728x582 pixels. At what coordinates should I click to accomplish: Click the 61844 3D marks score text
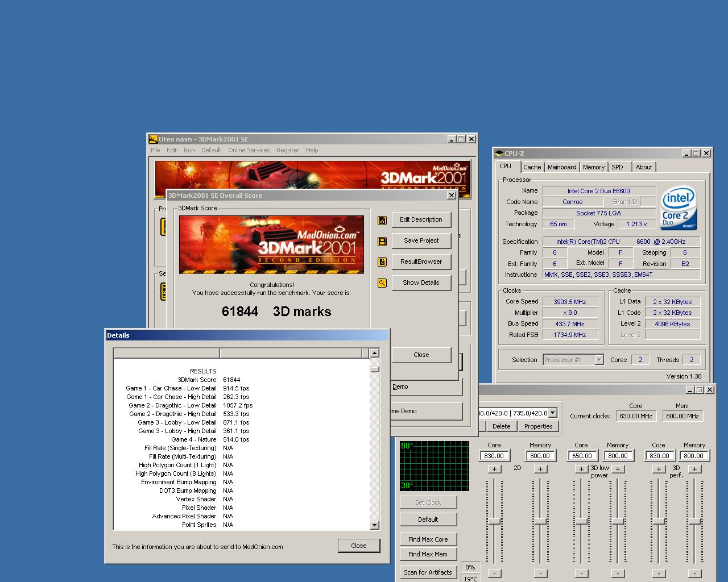coord(276,311)
